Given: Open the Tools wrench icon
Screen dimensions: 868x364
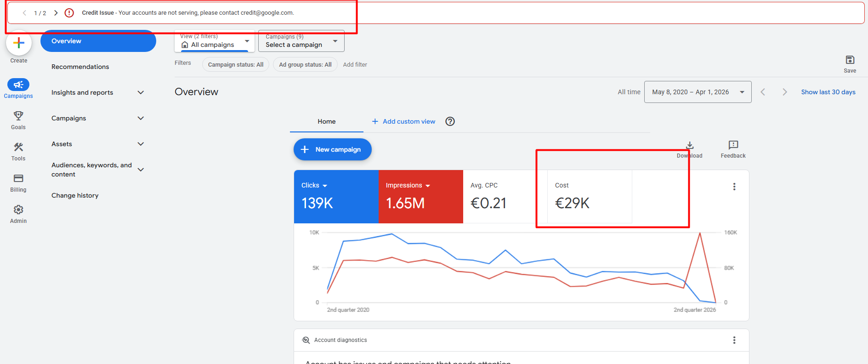Looking at the screenshot, I should point(18,147).
